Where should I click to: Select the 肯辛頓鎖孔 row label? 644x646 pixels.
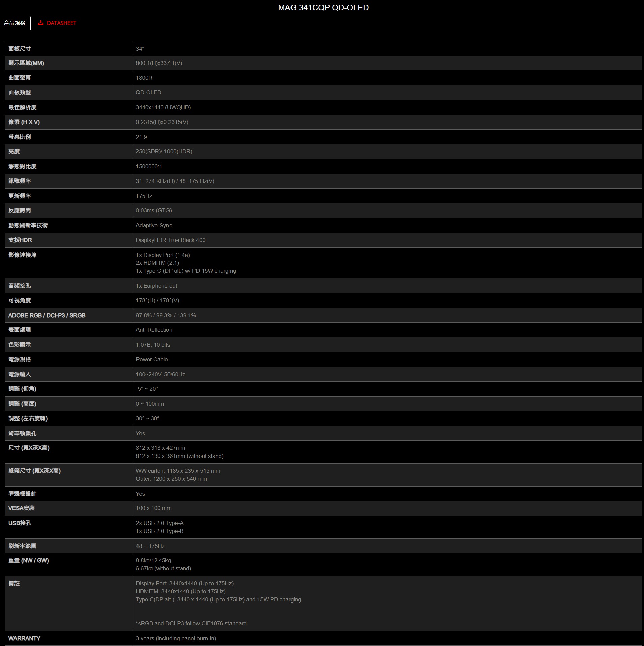point(22,433)
